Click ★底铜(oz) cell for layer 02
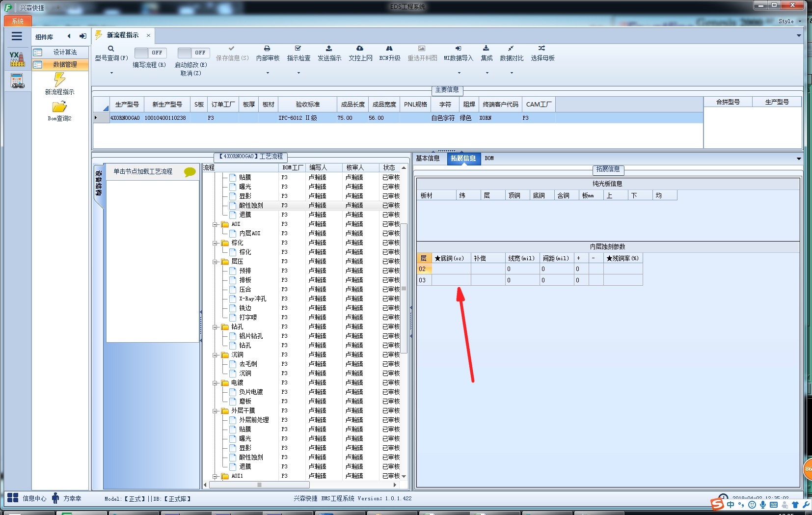The width and height of the screenshot is (812, 515). click(451, 269)
